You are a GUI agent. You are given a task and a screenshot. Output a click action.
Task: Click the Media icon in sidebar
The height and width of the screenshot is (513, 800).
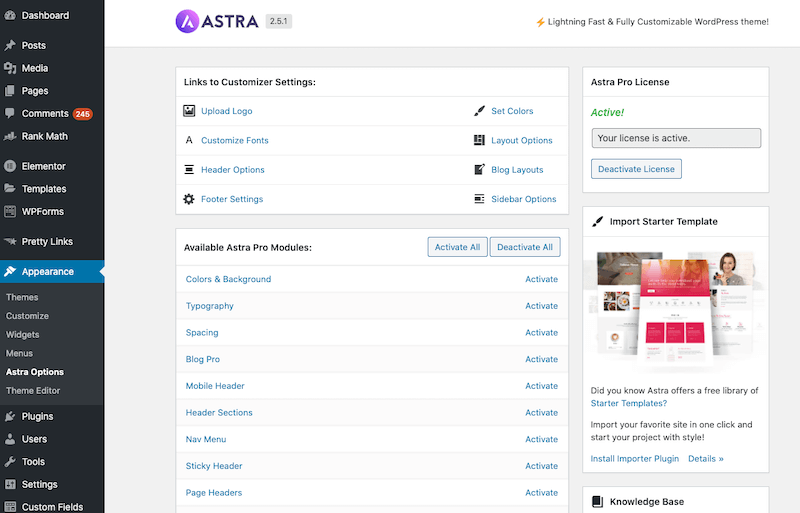[10, 68]
